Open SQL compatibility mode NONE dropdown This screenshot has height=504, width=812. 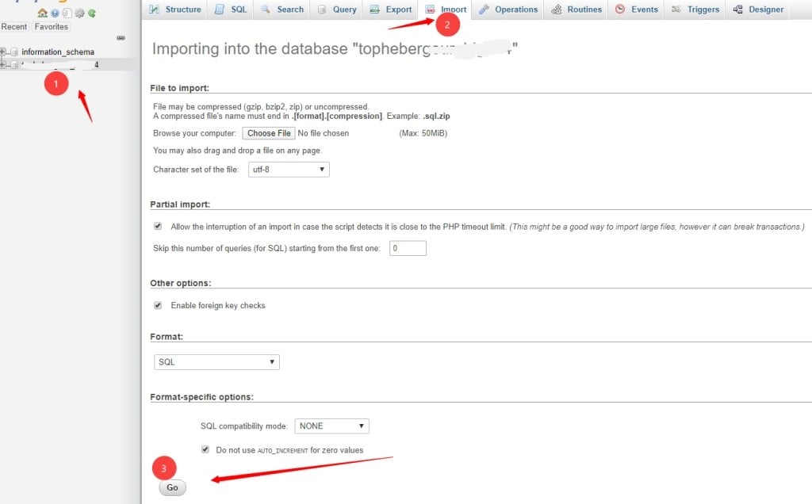(x=331, y=426)
